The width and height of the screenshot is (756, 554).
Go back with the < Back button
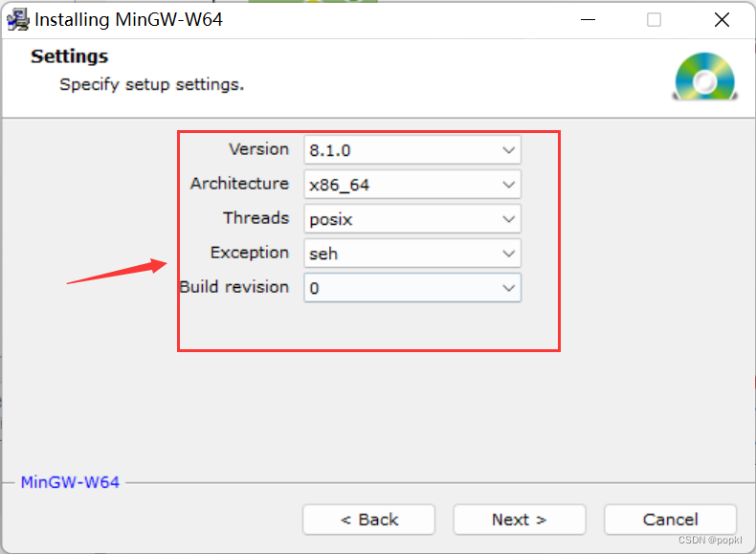368,520
